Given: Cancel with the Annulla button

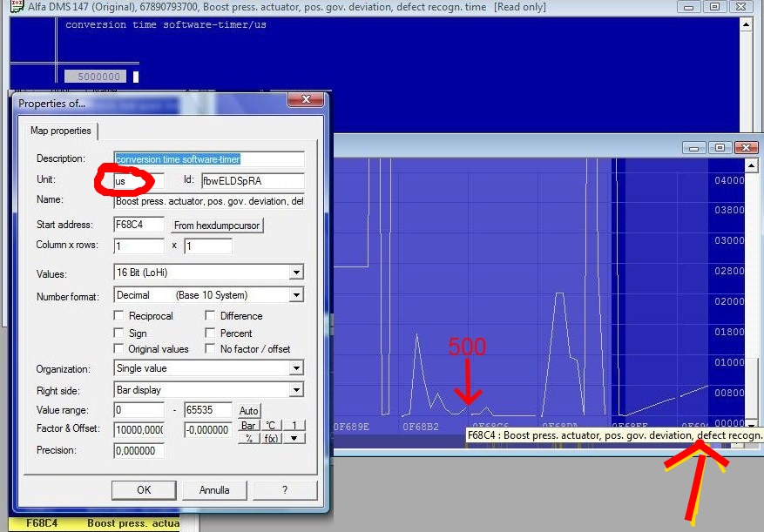Looking at the screenshot, I should (x=214, y=490).
